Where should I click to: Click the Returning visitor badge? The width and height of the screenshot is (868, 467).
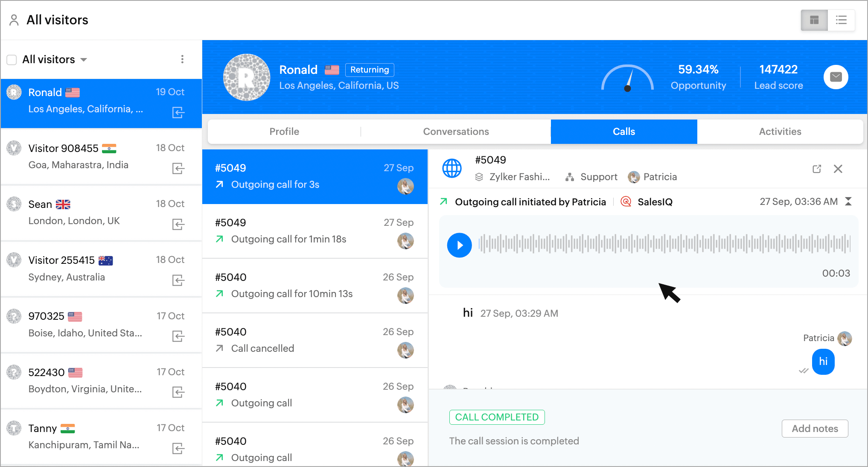point(369,70)
